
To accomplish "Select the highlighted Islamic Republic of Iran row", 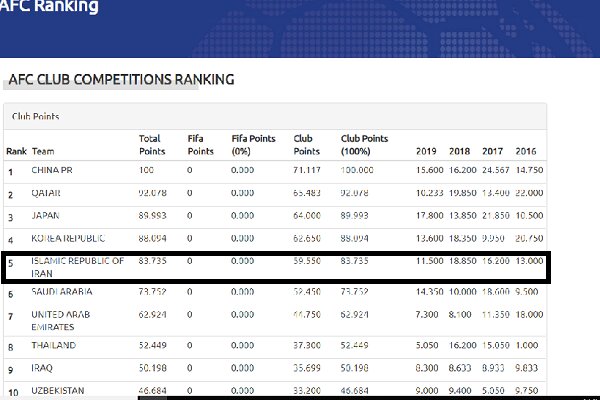I will [x=78, y=267].
